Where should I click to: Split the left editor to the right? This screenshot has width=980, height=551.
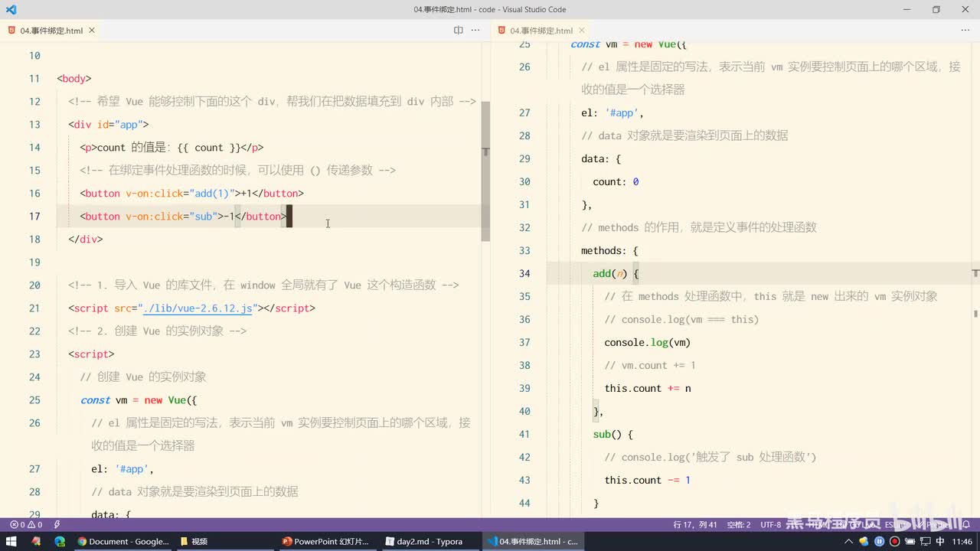pos(458,31)
